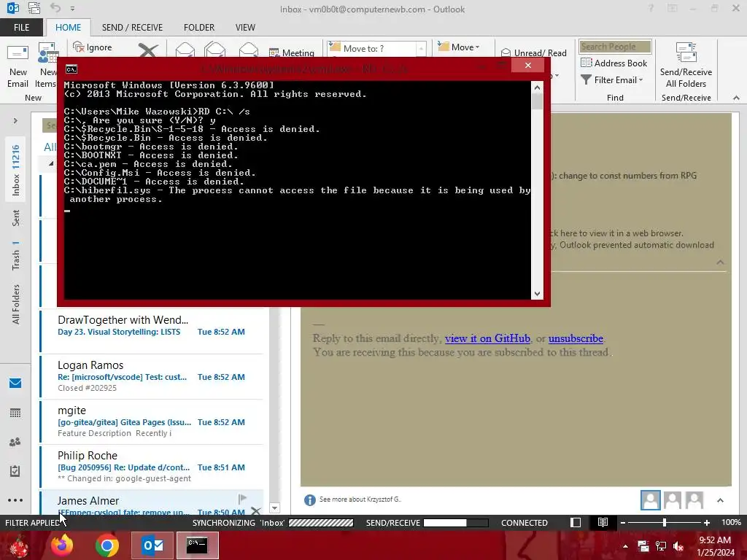The height and width of the screenshot is (560, 747).
Task: Customize Quick Access Toolbar dropdown
Action: click(x=72, y=9)
